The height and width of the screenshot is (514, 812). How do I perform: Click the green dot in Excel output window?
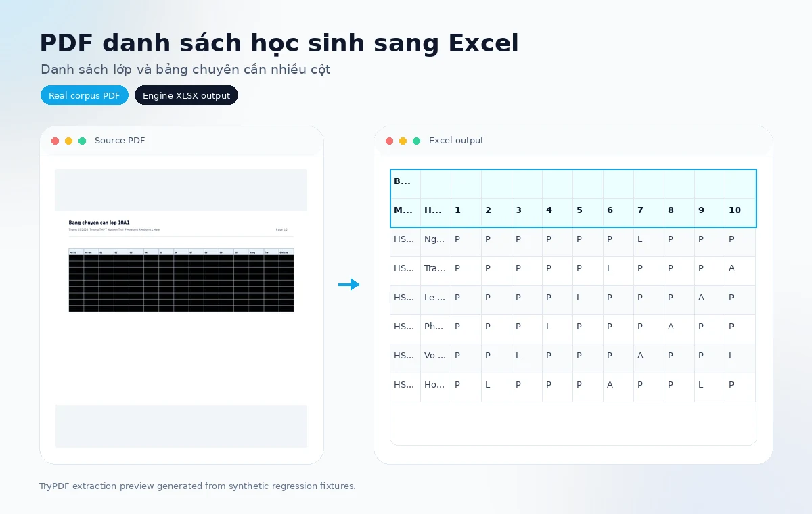[x=416, y=141]
